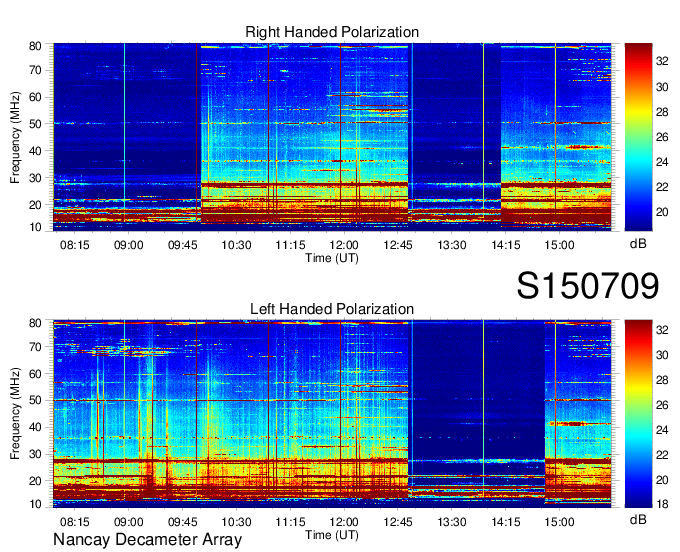The height and width of the screenshot is (552, 680).
Task: Click 13:30 tick on right-handed plot time axis
Action: (452, 245)
